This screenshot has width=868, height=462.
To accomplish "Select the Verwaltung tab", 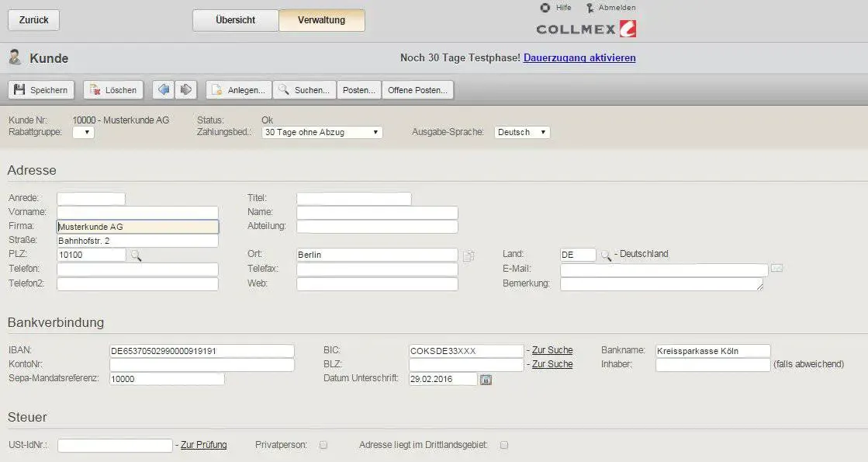I will 321,20.
